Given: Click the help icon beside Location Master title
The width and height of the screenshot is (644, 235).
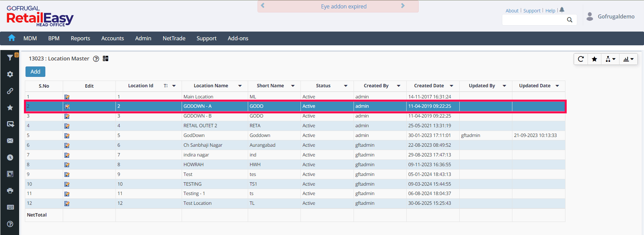Looking at the screenshot, I should (96, 59).
